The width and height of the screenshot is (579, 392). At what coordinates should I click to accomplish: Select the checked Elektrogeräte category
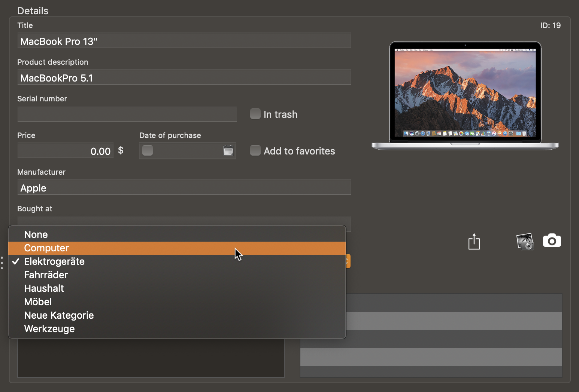[177, 261]
